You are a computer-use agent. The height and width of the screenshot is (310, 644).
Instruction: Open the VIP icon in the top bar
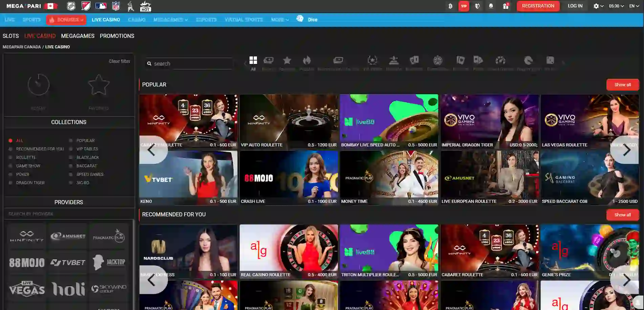(464, 6)
